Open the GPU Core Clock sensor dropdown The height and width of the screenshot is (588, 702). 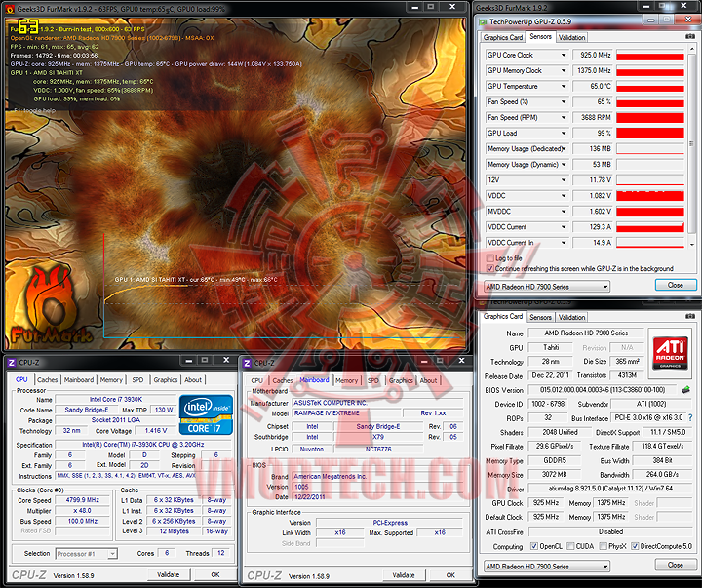(564, 55)
